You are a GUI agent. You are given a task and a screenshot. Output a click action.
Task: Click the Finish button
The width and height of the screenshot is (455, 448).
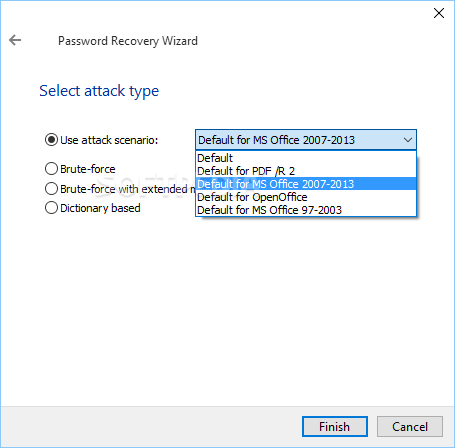[x=335, y=426]
